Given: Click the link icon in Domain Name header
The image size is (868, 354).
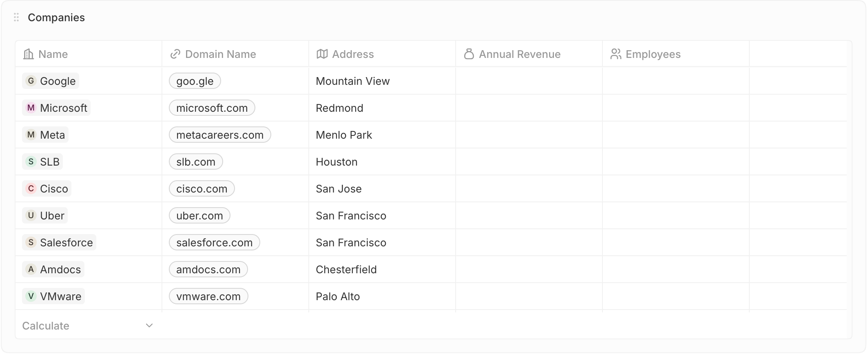Looking at the screenshot, I should [175, 54].
